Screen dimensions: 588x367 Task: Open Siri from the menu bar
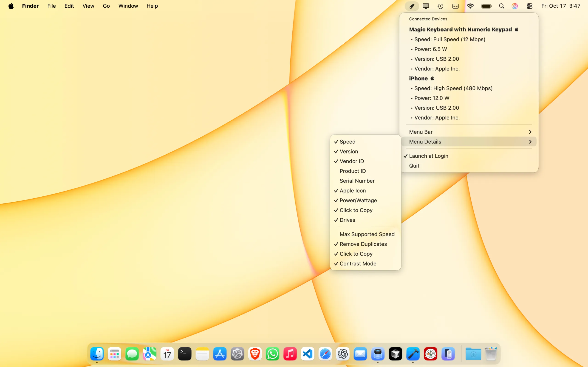click(515, 6)
